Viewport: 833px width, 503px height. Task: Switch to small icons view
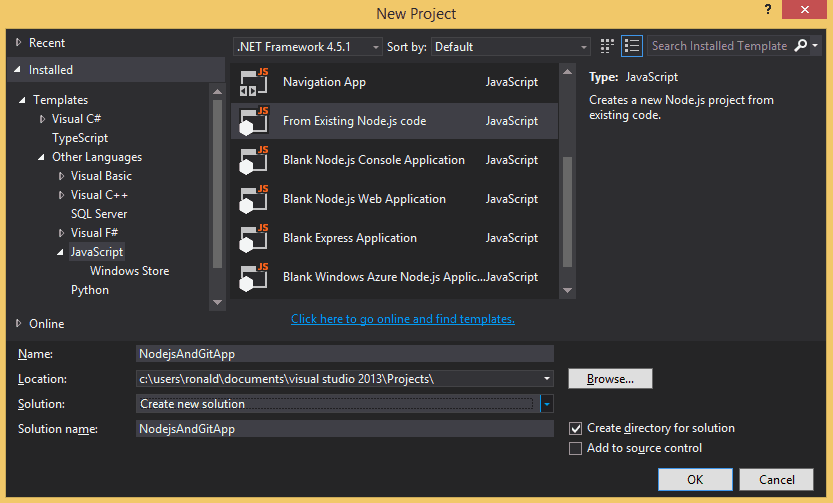pyautogui.click(x=607, y=46)
